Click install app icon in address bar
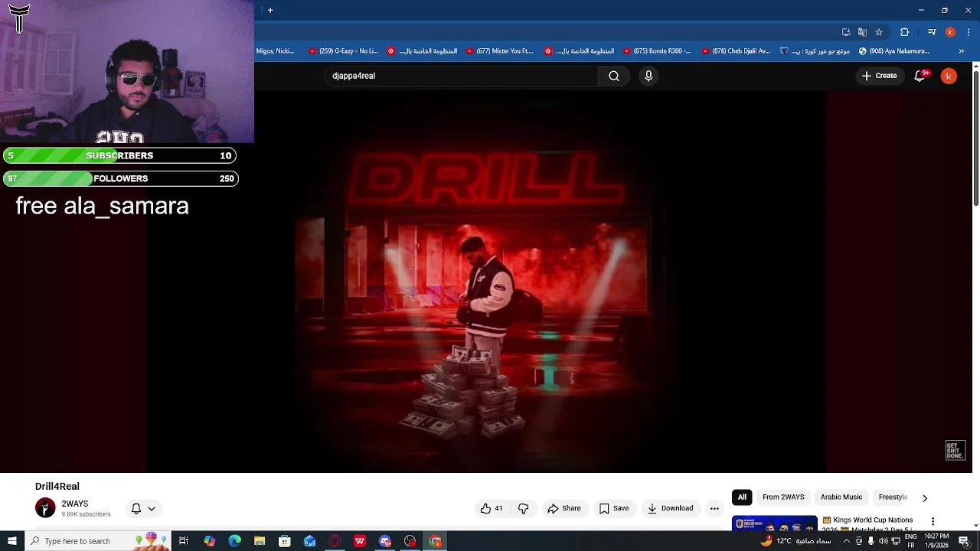The width and height of the screenshot is (980, 551). point(846,32)
